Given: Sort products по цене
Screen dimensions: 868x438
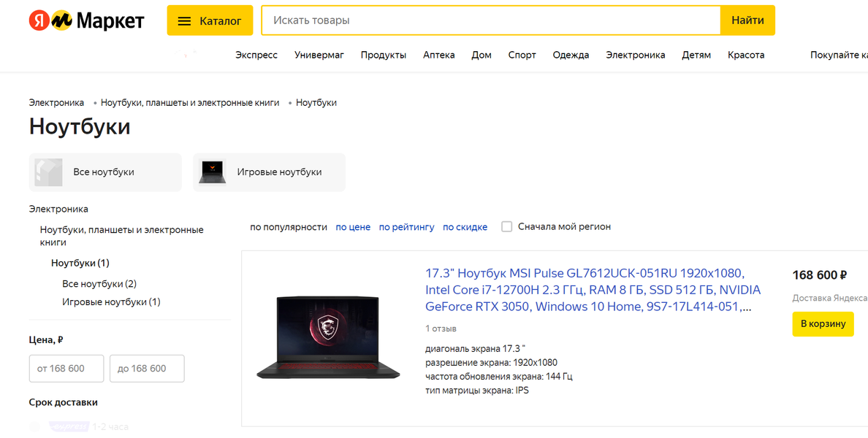Looking at the screenshot, I should click(353, 227).
